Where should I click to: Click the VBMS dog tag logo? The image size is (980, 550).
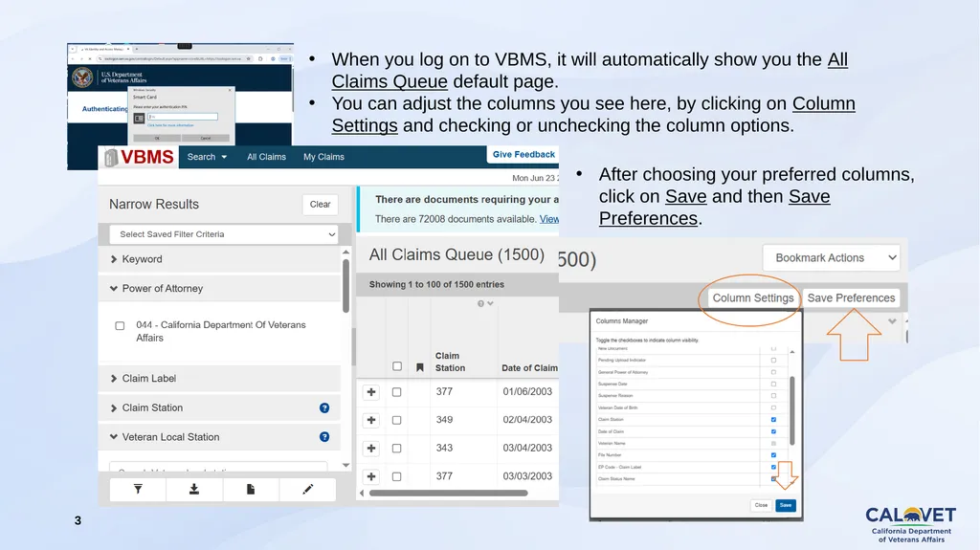[x=111, y=158]
